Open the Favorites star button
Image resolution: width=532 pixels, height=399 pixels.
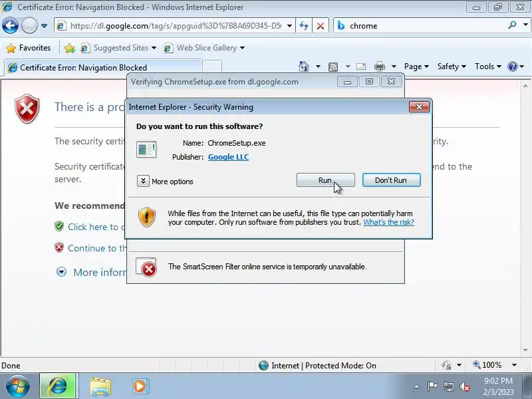pyautogui.click(x=29, y=48)
